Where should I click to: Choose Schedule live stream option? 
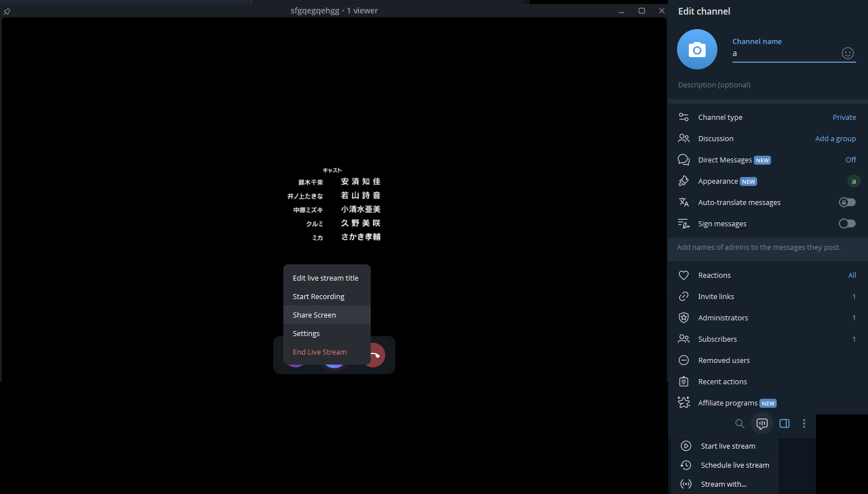point(725,465)
